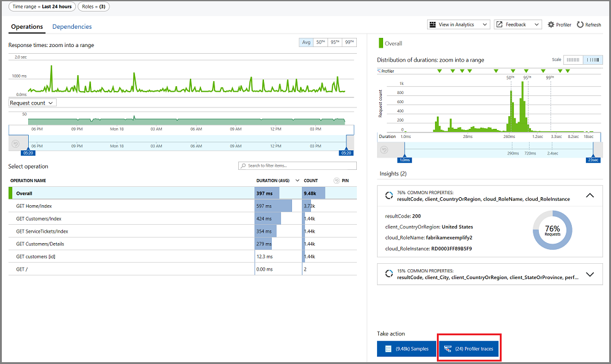Click the View in Analytics grid icon
611x364 pixels.
click(x=433, y=24)
